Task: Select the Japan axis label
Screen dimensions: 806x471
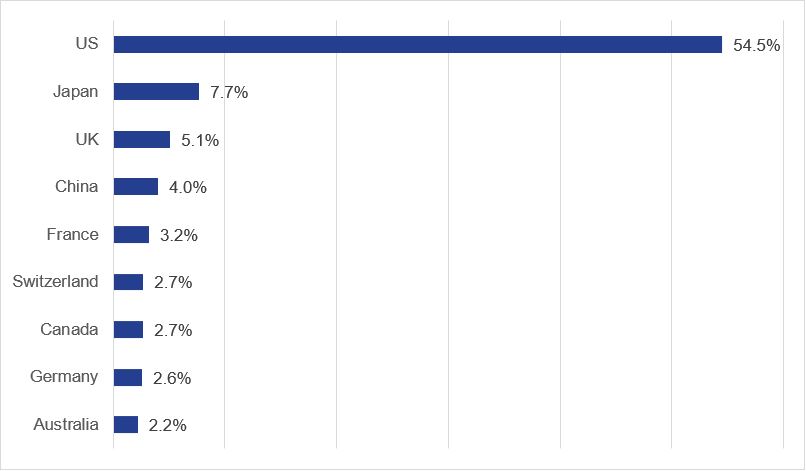Action: pos(76,92)
